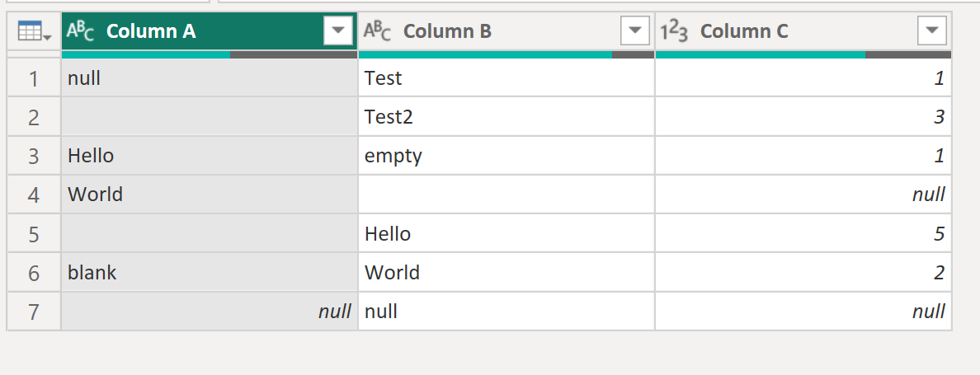Click the ABC data type icon of Column B

(377, 31)
